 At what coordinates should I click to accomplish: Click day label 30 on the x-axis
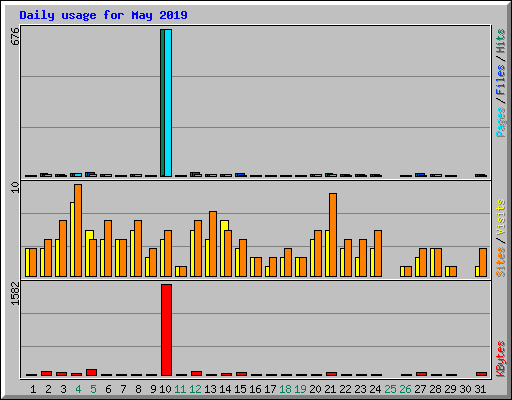point(465,389)
